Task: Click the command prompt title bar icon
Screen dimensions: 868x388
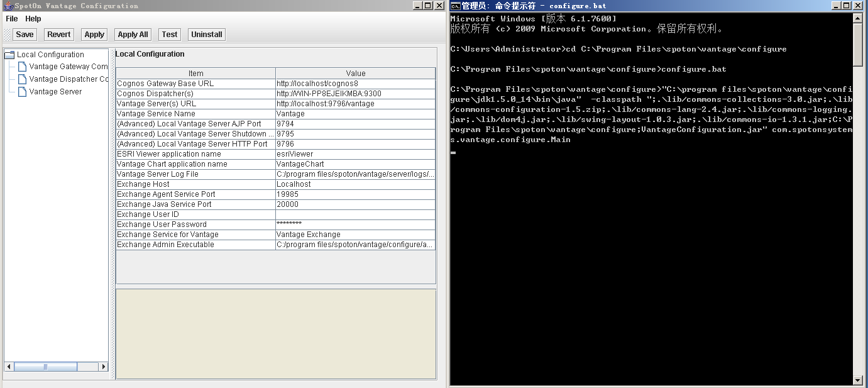Action: pos(455,6)
